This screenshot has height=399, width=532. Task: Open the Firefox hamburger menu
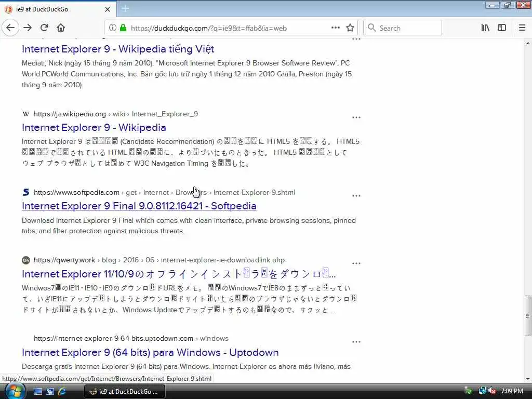point(522,28)
